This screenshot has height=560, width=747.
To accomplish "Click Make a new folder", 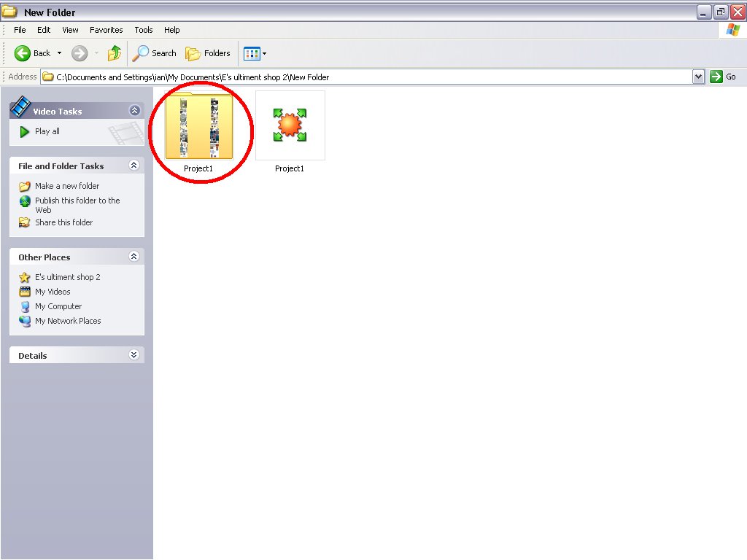I will click(67, 186).
